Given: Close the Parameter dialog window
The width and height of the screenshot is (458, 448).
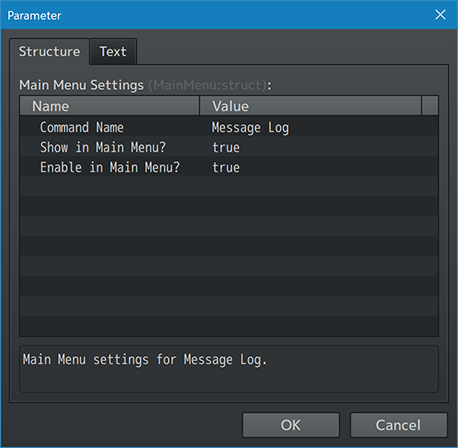Looking at the screenshot, I should [x=440, y=15].
